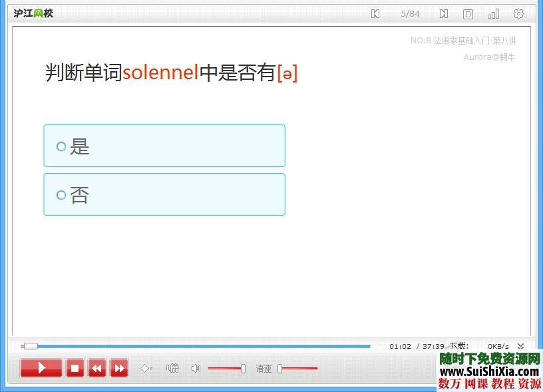The image size is (543, 392).
Task: Click the 沪江网校 logo
Action: (x=33, y=13)
